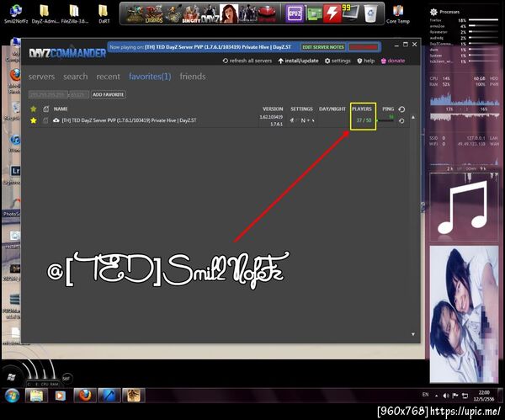Viewport: 505px width, 420px height.
Task: Open the install/update page
Action: click(298, 61)
